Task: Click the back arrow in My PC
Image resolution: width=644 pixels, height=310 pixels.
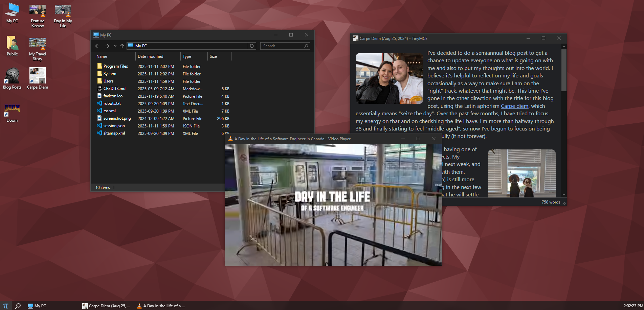Action: click(97, 46)
